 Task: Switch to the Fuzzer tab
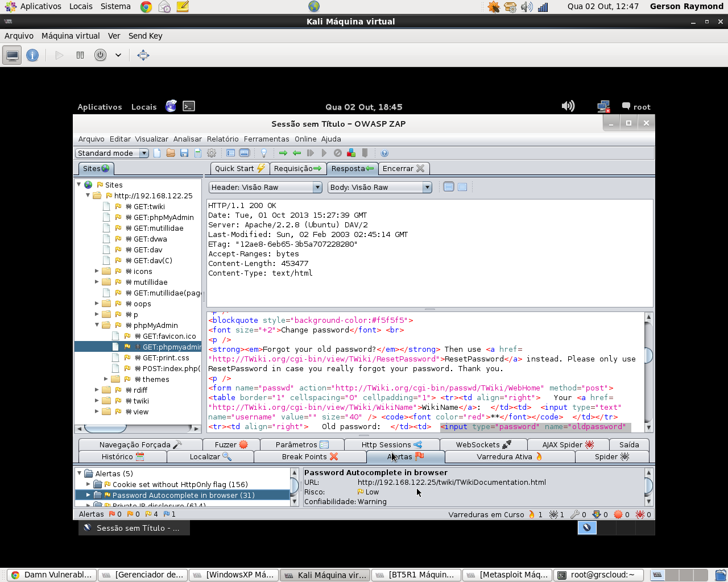(231, 444)
